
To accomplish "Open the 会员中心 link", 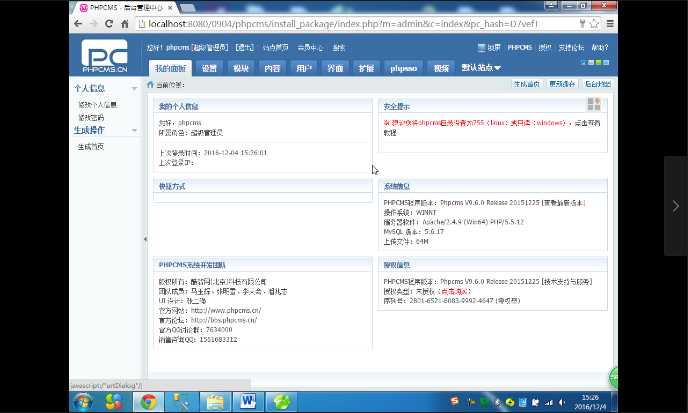I will [310, 47].
